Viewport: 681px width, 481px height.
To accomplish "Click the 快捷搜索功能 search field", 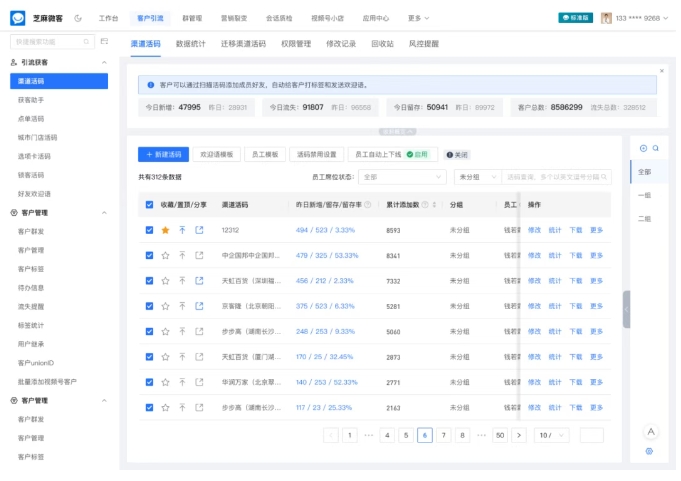I will tap(52, 42).
